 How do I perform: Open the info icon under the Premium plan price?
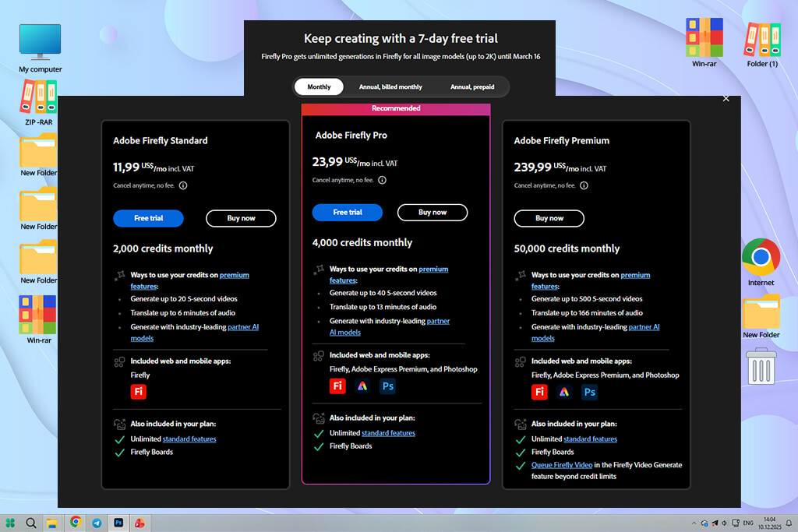click(584, 185)
